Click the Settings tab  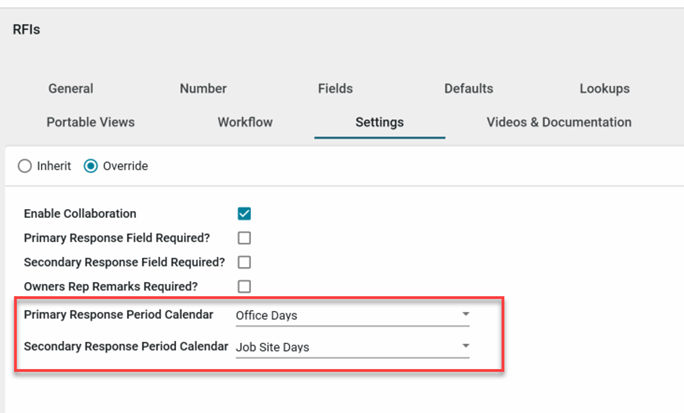[x=379, y=122]
